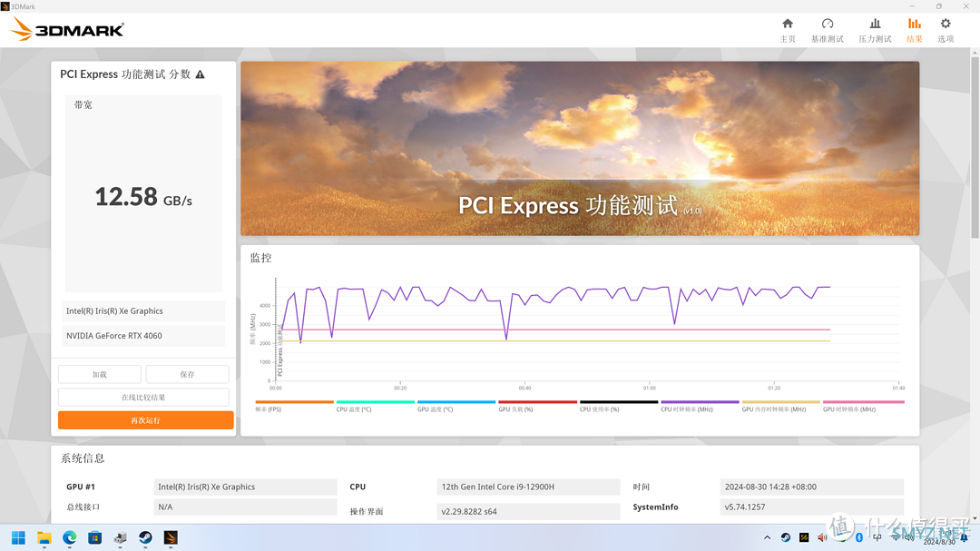Viewport: 980px width, 551px height.
Task: Click warning triangle beside the score title
Action: pyautogui.click(x=200, y=74)
